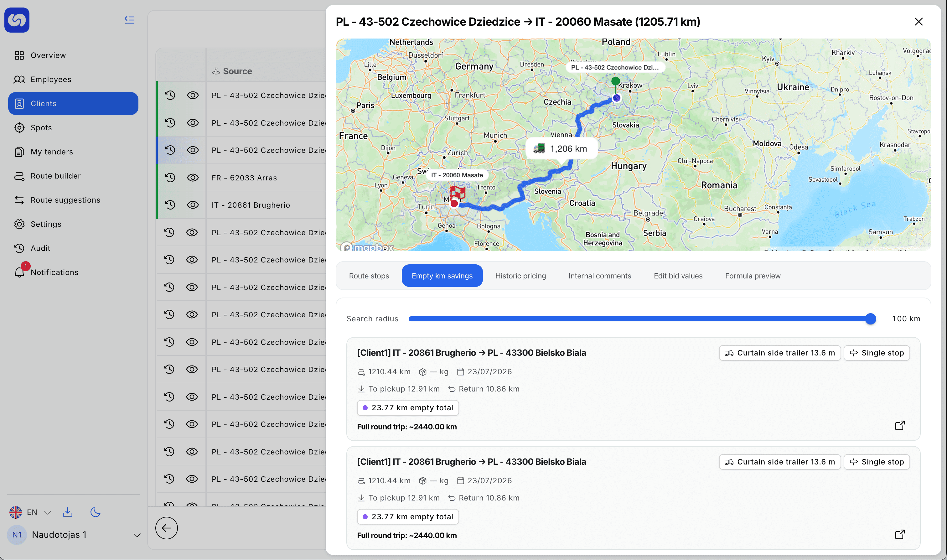The image size is (947, 560).
Task: View the IT - 20861 Brugherio row
Action: pyautogui.click(x=193, y=205)
